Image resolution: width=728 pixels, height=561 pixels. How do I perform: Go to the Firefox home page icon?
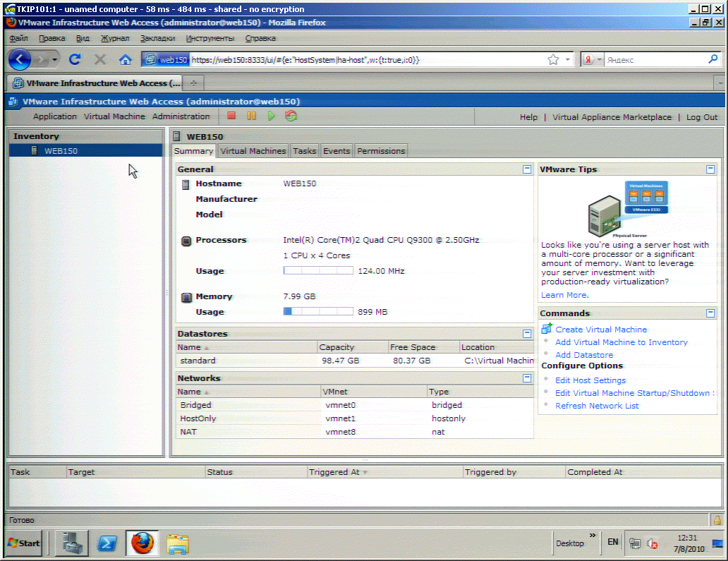point(125,59)
